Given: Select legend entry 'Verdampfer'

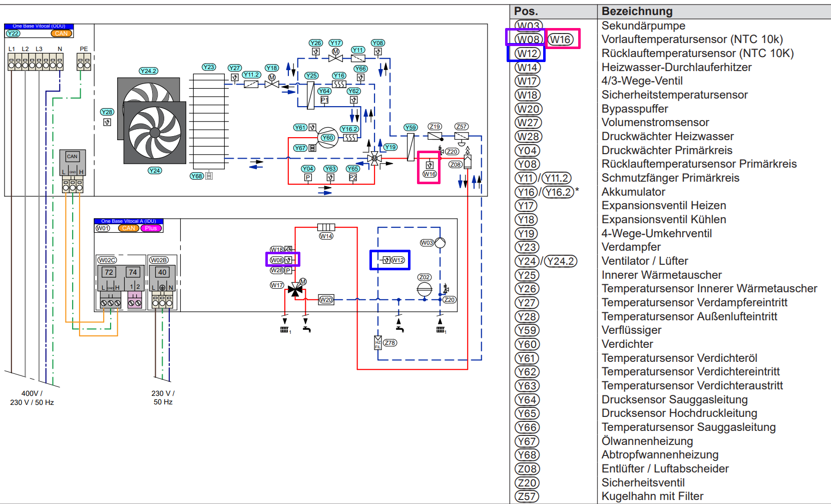Looking at the screenshot, I should [631, 247].
